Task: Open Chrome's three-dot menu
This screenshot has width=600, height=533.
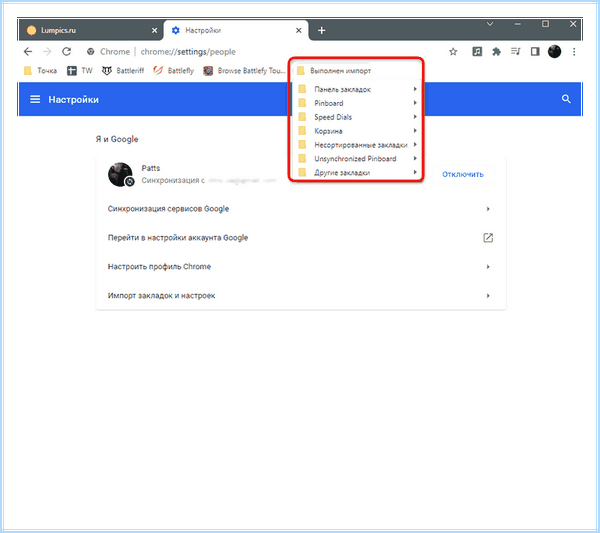Action: pos(574,52)
